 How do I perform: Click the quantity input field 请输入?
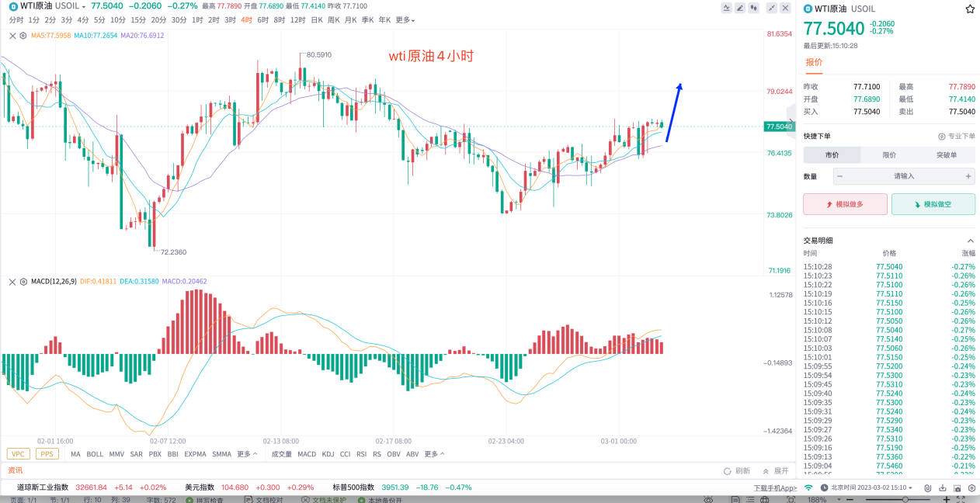point(904,176)
